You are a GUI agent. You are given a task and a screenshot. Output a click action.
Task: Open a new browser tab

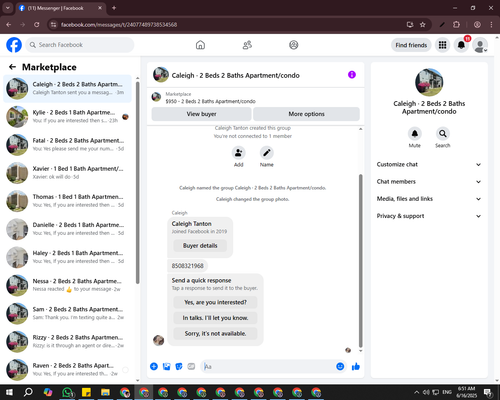[x=114, y=8]
